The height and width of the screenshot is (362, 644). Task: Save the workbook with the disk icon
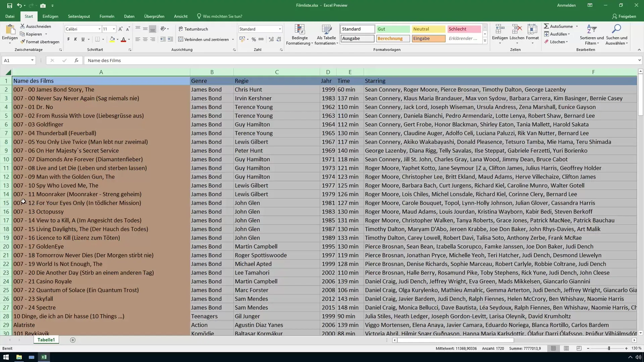point(9,5)
